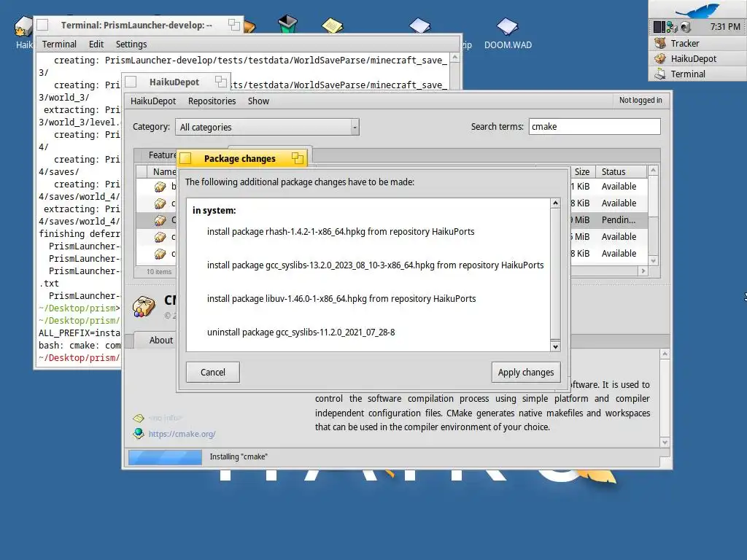Click the package list scroll up arrow
Image resolution: width=747 pixels, height=560 pixels.
[653, 171]
